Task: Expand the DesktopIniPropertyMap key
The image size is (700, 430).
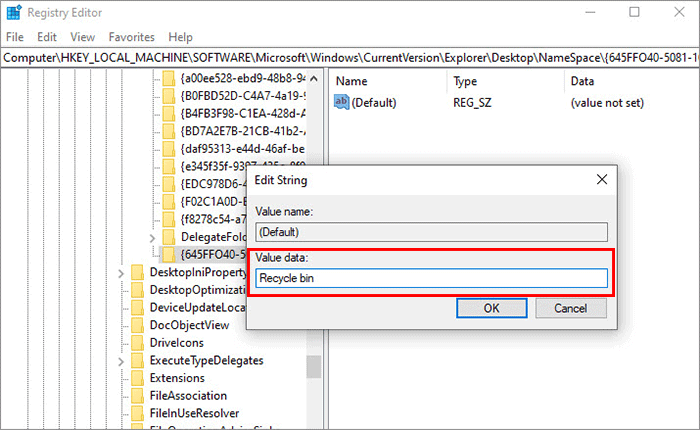Action: click(121, 273)
